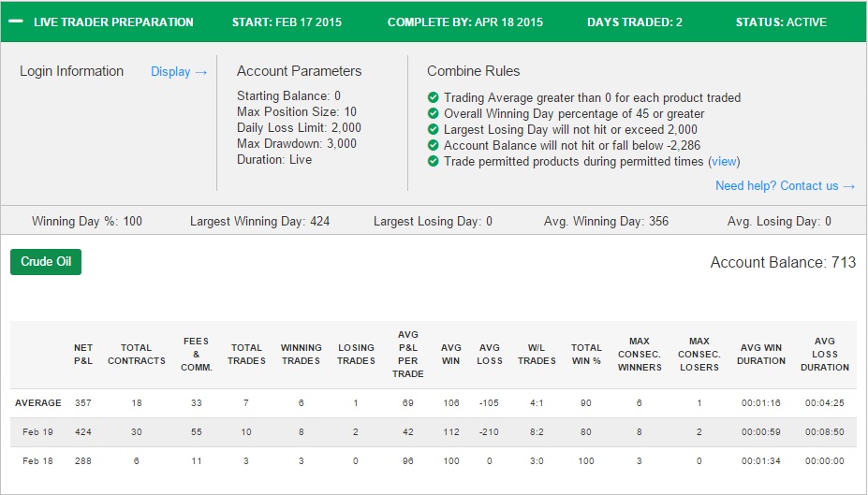Click Avg. Winning Day: 356 stat
Viewport: 868px width, 495px height.
point(606,221)
